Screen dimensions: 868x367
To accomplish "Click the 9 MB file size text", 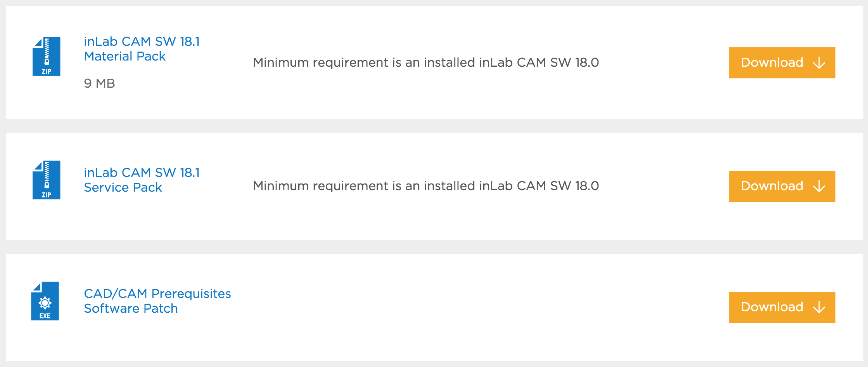I will click(x=100, y=83).
